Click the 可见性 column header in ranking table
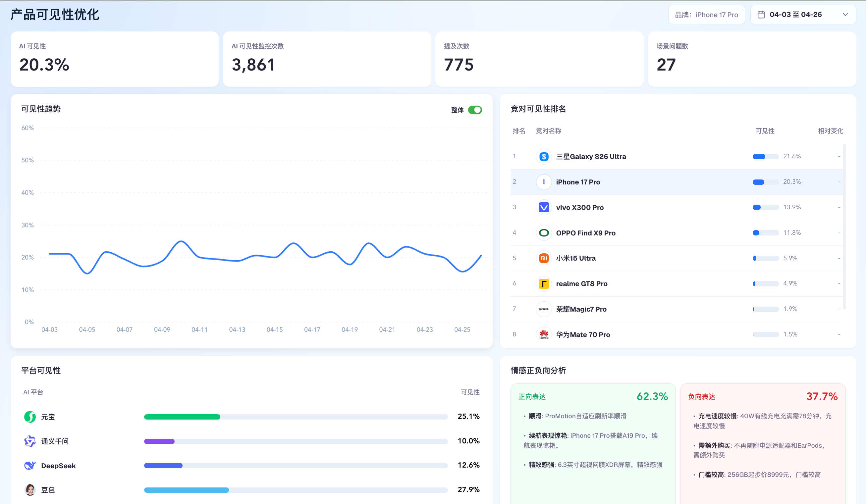Viewport: 866px width, 504px height. tap(765, 131)
